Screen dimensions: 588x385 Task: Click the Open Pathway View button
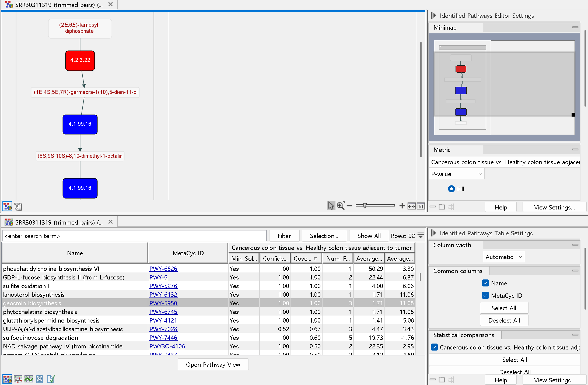(213, 365)
